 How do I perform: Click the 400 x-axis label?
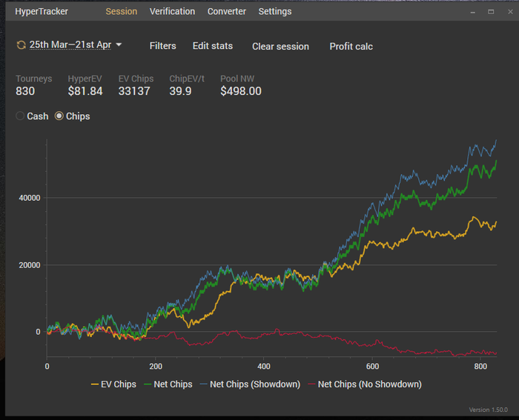(x=264, y=367)
